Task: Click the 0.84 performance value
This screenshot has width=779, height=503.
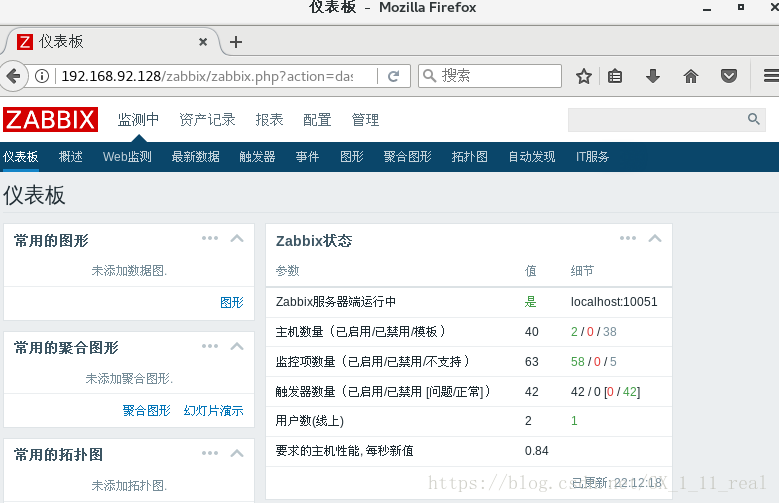Action: point(537,451)
